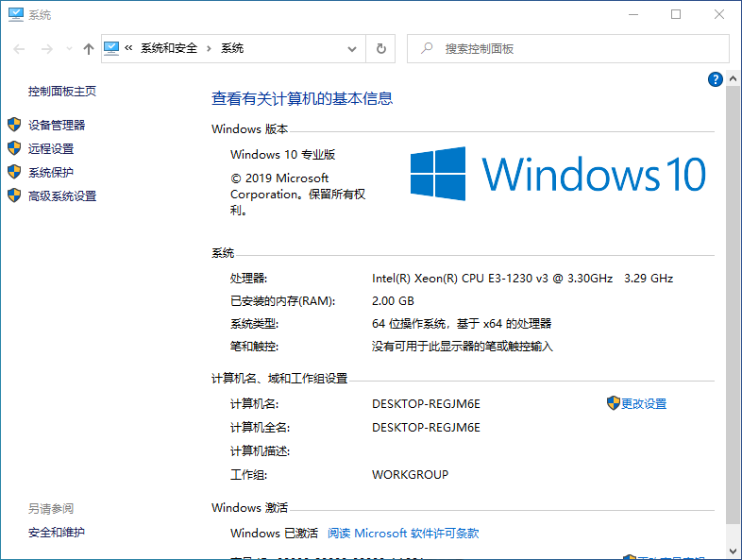Click the scrollbar up arrow
Viewport: 742px width, 560px height.
pos(733,78)
